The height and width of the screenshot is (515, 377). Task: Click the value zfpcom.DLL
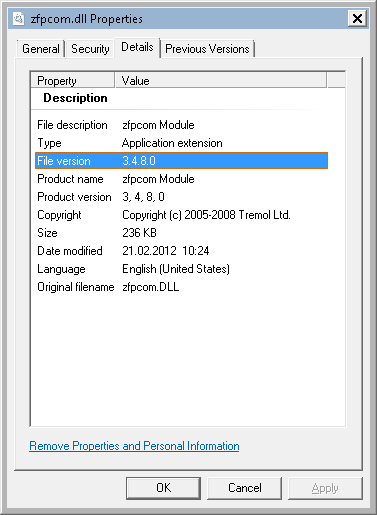point(151,287)
